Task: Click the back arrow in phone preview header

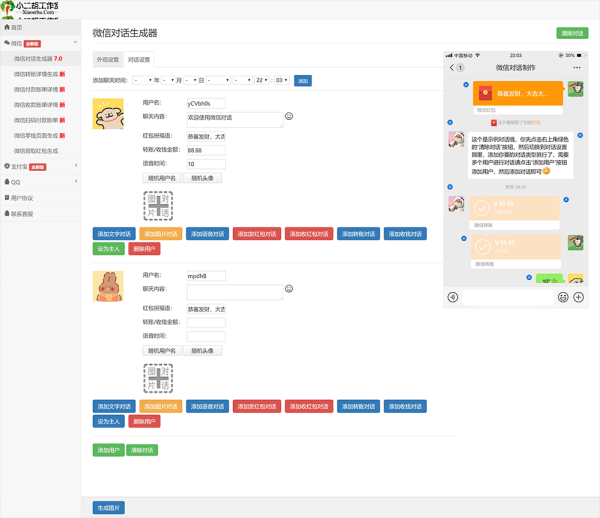Action: pos(452,68)
